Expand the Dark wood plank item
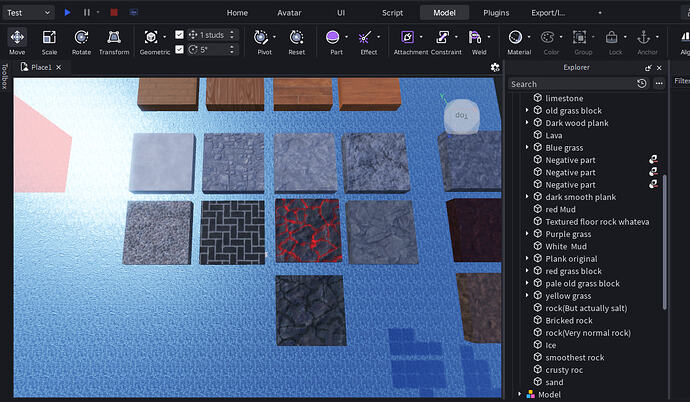The width and height of the screenshot is (690, 402). pos(527,123)
